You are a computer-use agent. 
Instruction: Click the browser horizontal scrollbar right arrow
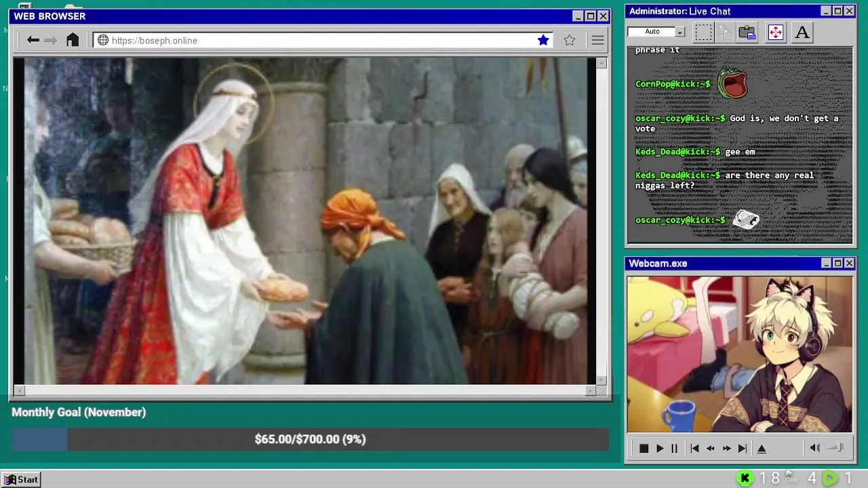click(590, 390)
